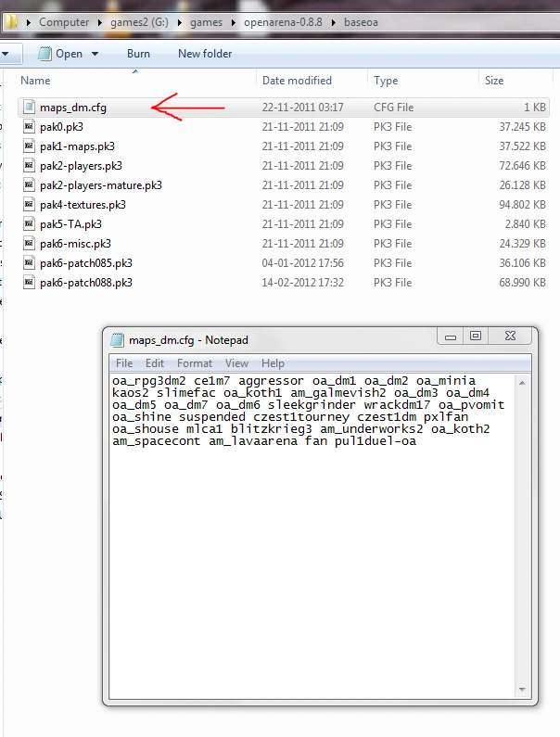The image size is (560, 737).
Task: Click the pak5-TA.pk3 file icon
Action: [x=29, y=224]
